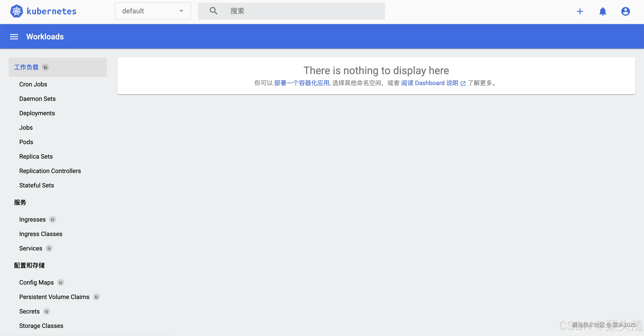Open Stateful Sets page
644x336 pixels.
tap(37, 186)
